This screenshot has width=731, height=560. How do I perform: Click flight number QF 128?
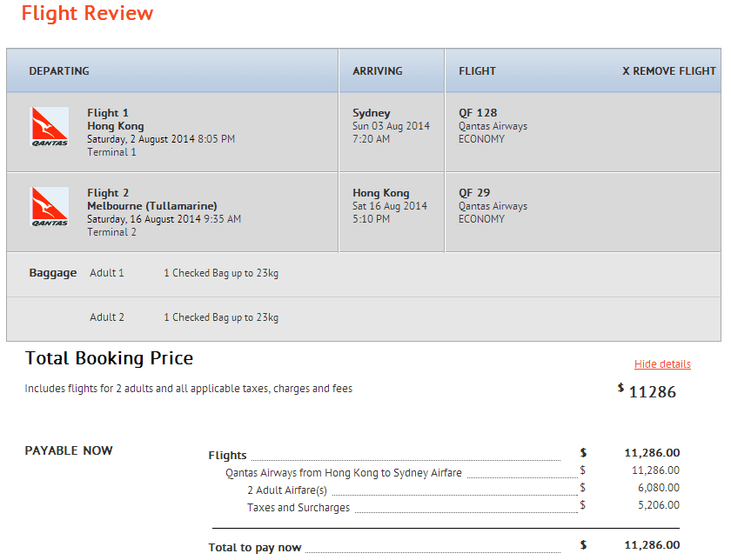tap(478, 113)
